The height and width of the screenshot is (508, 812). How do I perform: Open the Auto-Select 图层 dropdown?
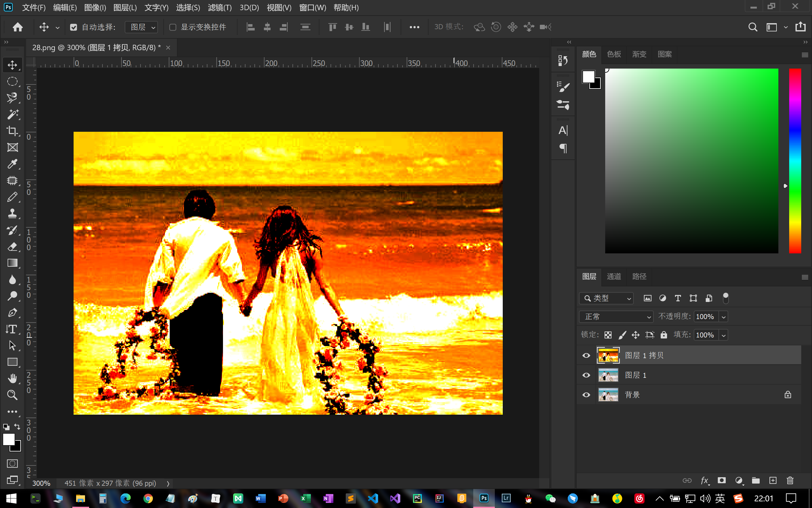click(x=141, y=27)
